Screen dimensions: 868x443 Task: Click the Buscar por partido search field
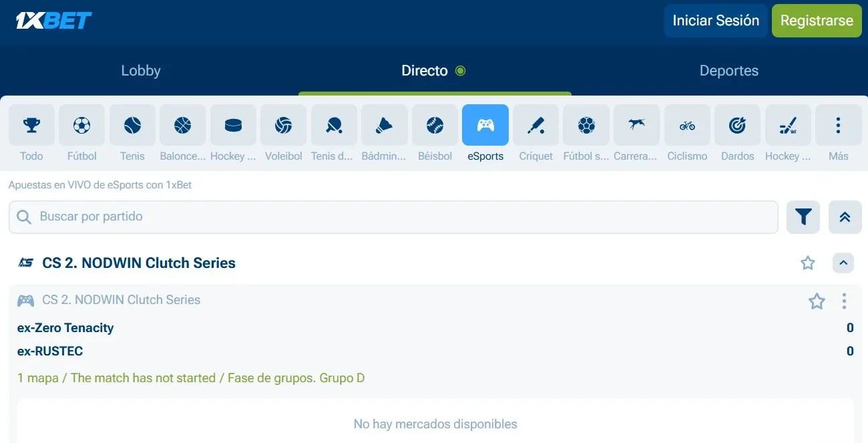click(x=393, y=216)
